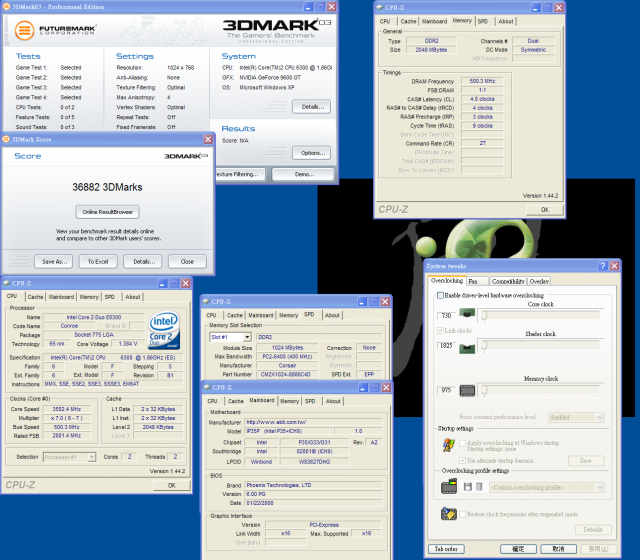640x560 pixels.
Task: Click the large 3DMARK03 Gamers' Benchmark logo
Action: [x=277, y=30]
